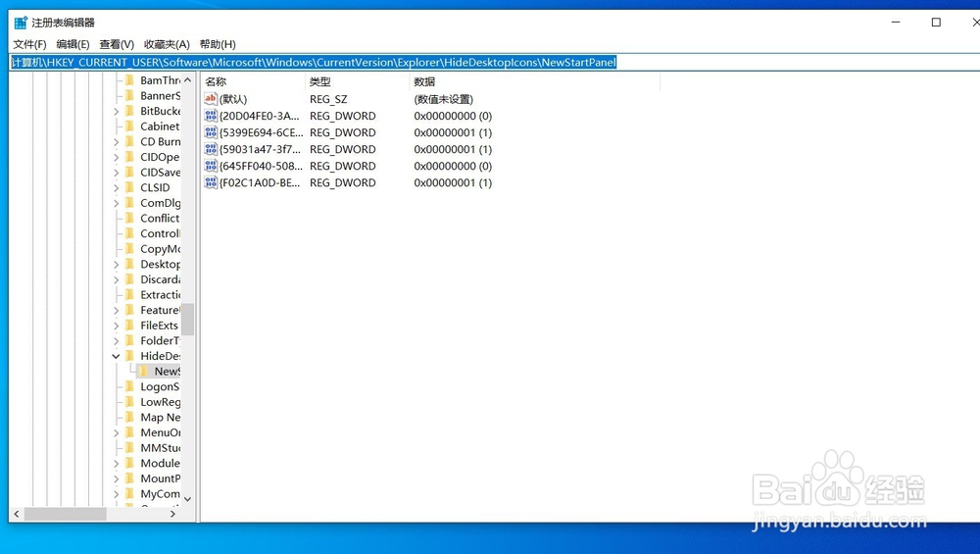This screenshot has width=980, height=554.
Task: Click the (数值未设置) data cell
Action: 444,99
